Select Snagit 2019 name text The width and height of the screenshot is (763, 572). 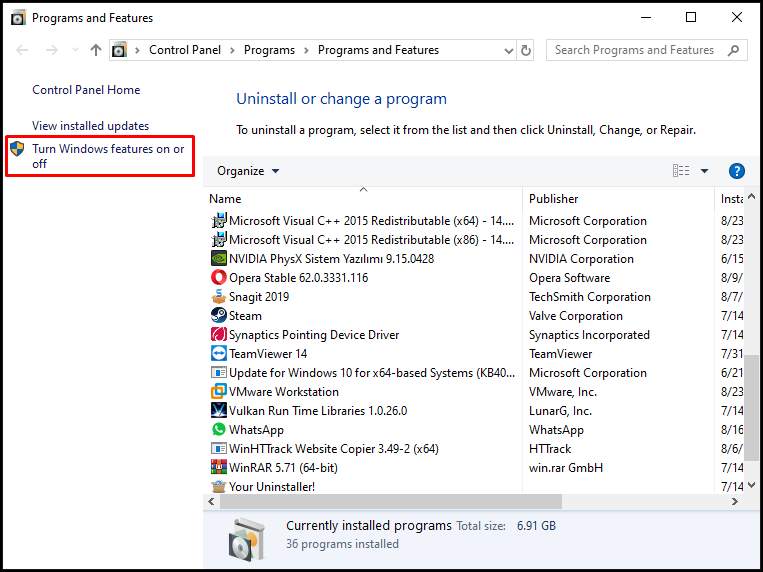[259, 297]
